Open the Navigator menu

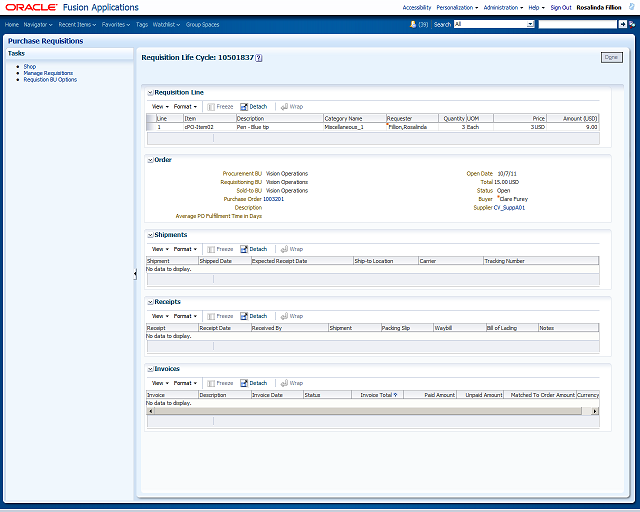[x=38, y=25]
